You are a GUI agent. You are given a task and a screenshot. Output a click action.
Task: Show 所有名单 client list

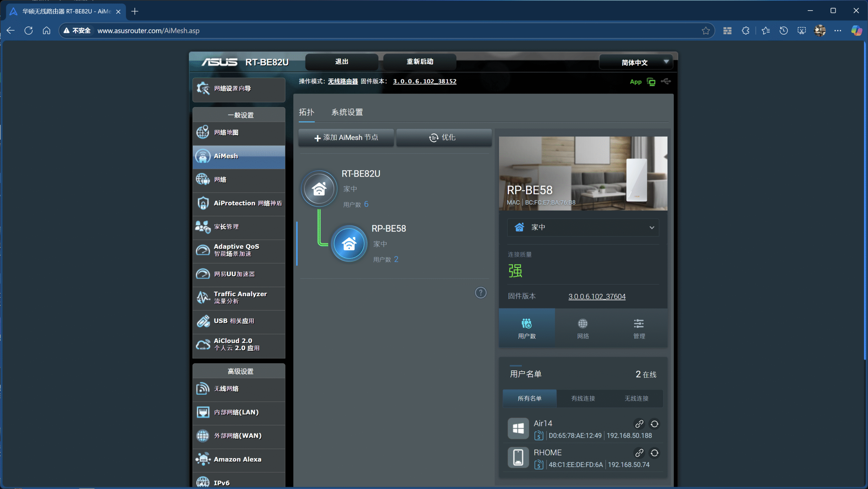pos(530,398)
